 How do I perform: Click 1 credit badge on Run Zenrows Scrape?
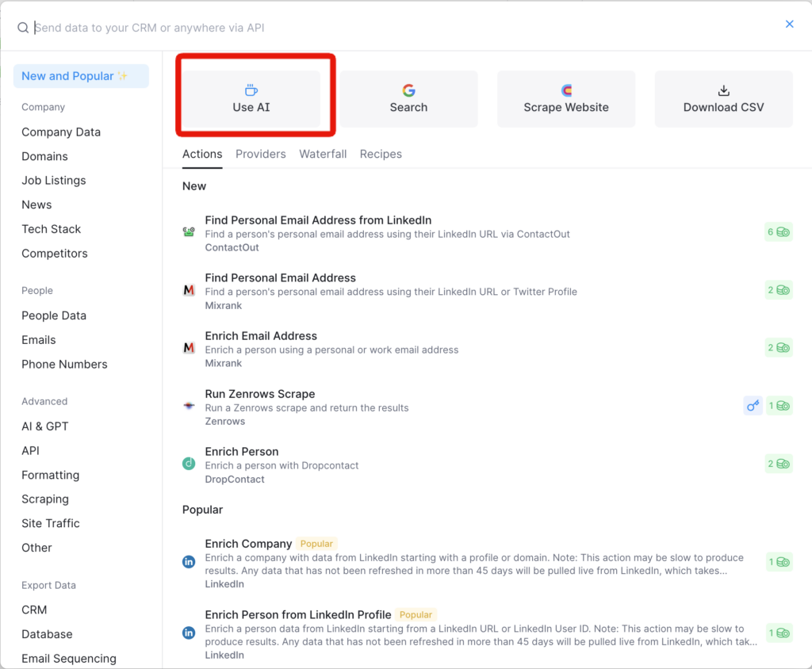(x=779, y=405)
